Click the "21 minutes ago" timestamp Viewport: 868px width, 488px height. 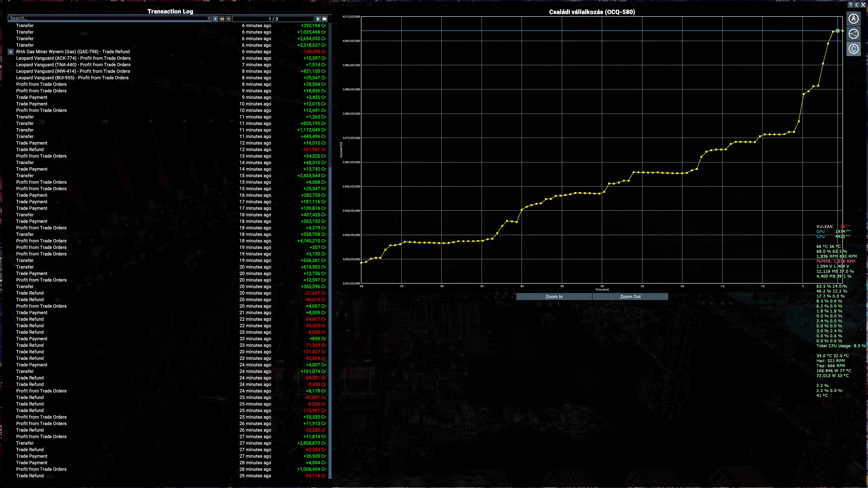255,313
